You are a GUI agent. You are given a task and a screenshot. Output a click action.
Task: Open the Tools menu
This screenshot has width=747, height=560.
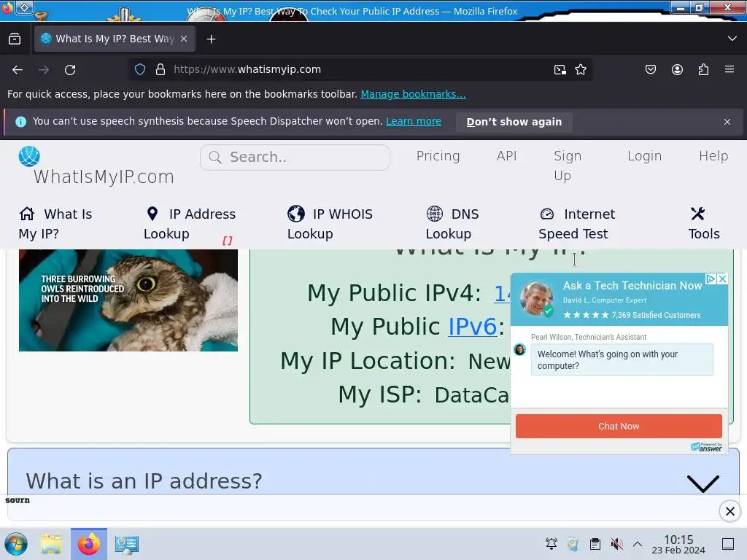pyautogui.click(x=704, y=224)
